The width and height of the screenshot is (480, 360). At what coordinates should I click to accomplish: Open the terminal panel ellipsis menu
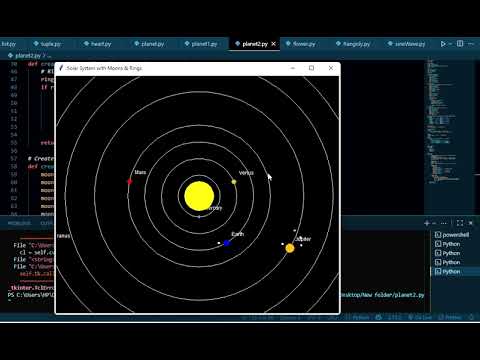point(444,223)
